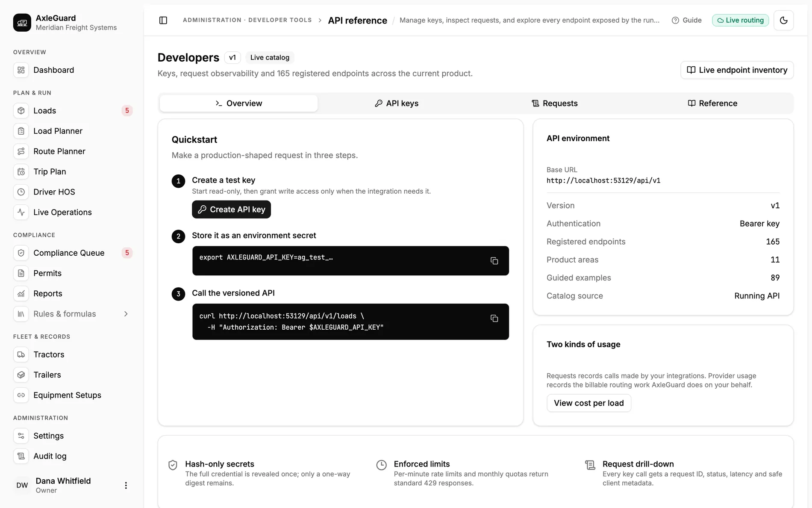This screenshot has height=508, width=812.
Task: Expand the Rules & formulas section
Action: click(126, 314)
